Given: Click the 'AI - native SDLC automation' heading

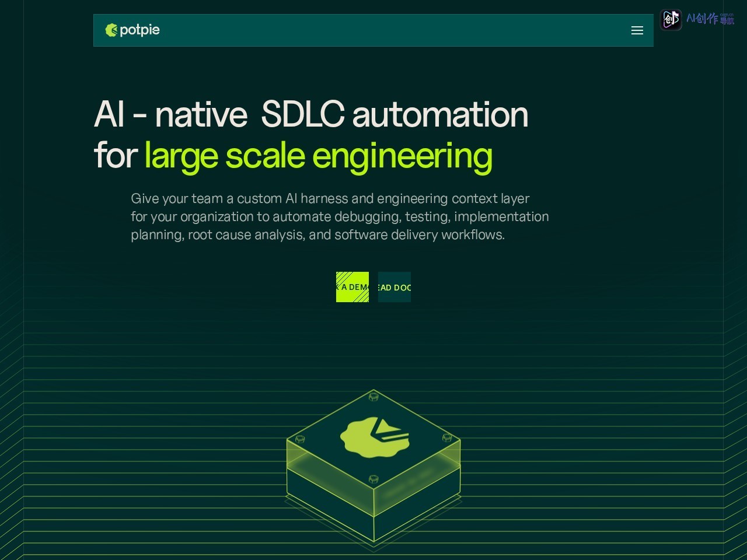Looking at the screenshot, I should tap(311, 114).
